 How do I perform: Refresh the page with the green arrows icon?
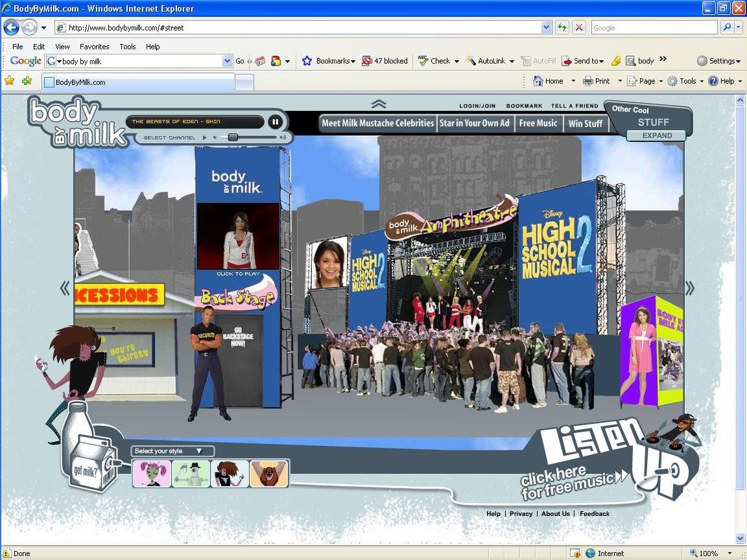pos(562,28)
